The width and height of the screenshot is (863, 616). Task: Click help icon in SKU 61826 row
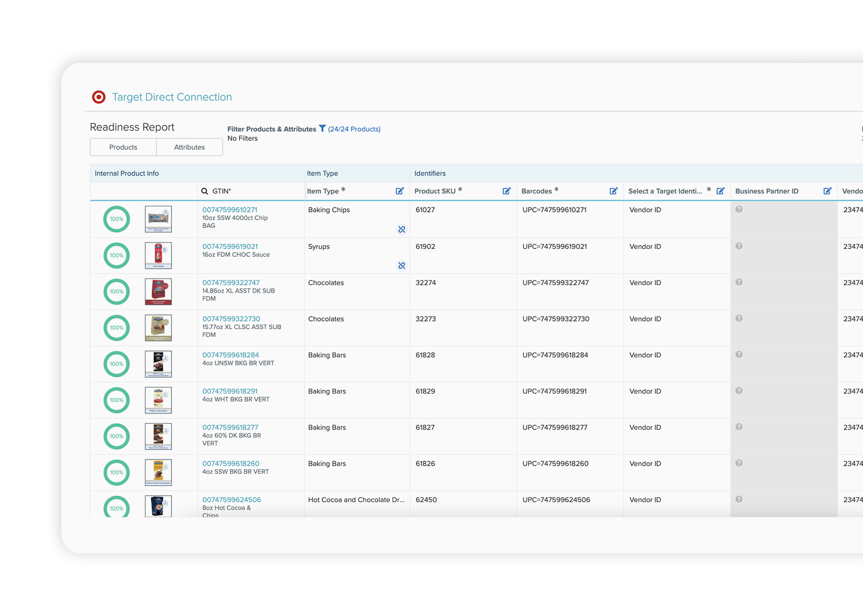tap(739, 463)
